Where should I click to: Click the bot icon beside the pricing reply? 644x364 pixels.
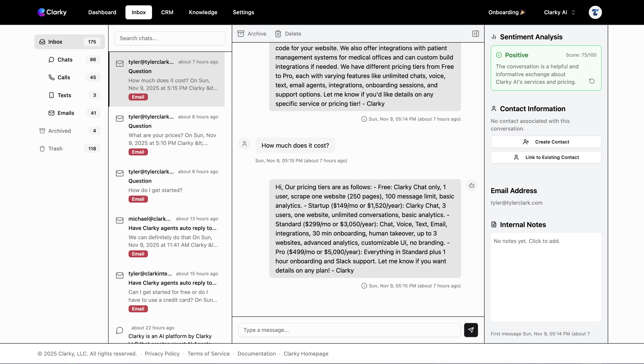(x=472, y=185)
